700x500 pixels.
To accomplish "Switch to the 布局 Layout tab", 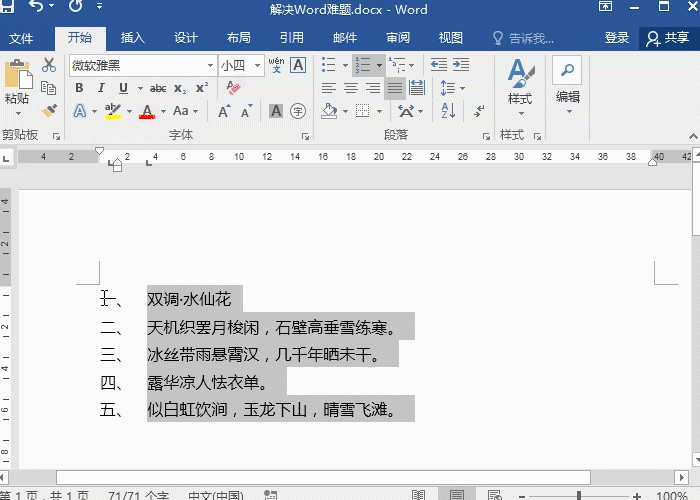I will tap(239, 38).
